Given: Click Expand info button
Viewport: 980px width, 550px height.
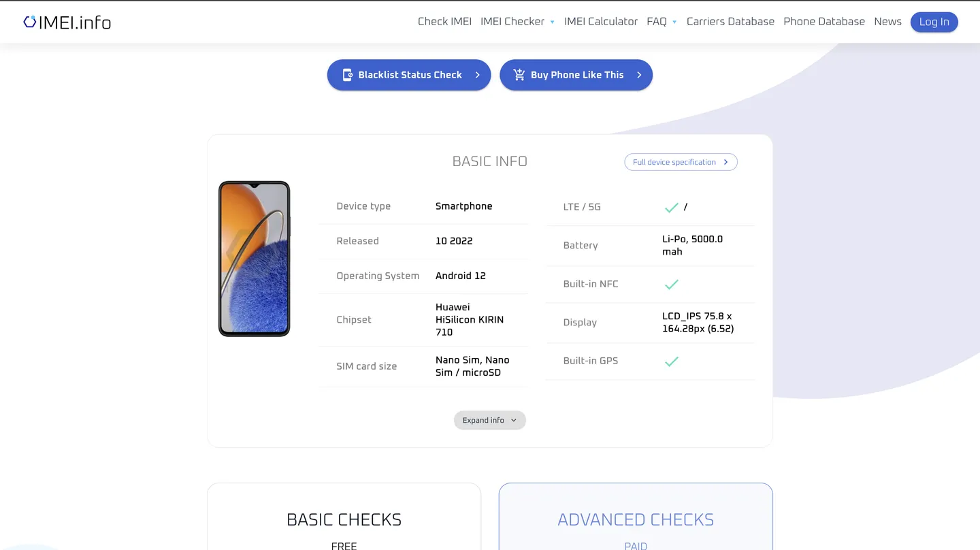Looking at the screenshot, I should point(490,420).
